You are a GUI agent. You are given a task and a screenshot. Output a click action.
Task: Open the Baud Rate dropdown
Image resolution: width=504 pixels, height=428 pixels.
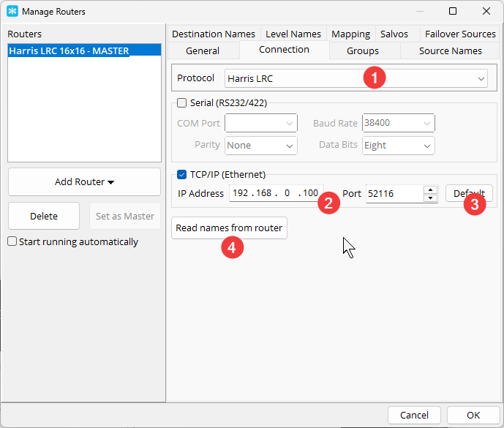pyautogui.click(x=398, y=123)
